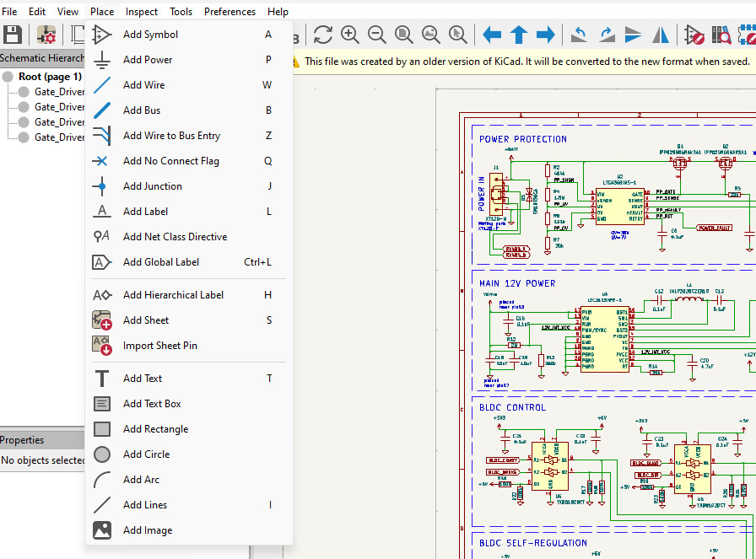Open the Tools menu
This screenshot has height=559, width=756.
[x=181, y=12]
